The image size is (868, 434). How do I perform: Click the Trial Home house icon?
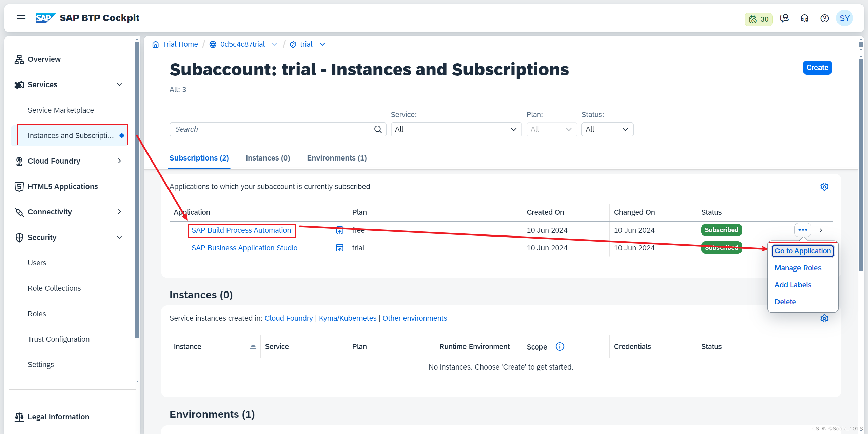point(155,44)
